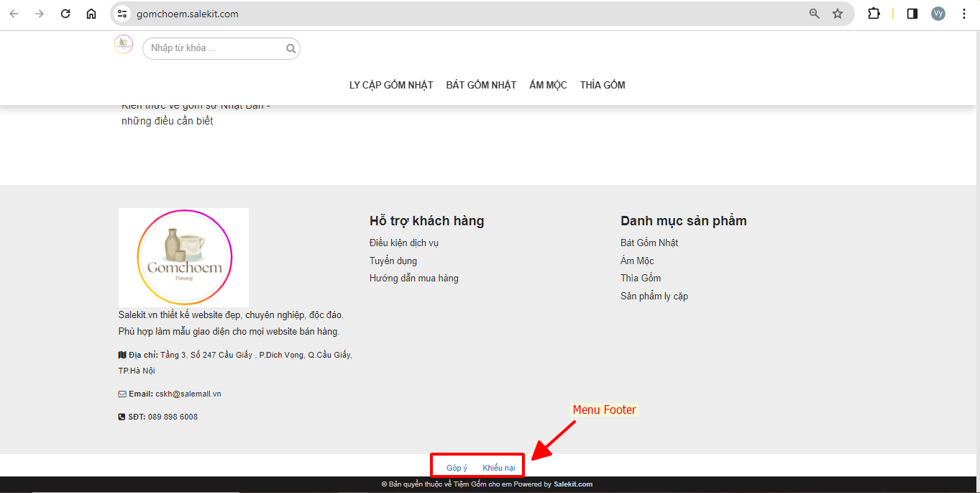Click the large Gomchoem footer logo image

click(183, 258)
